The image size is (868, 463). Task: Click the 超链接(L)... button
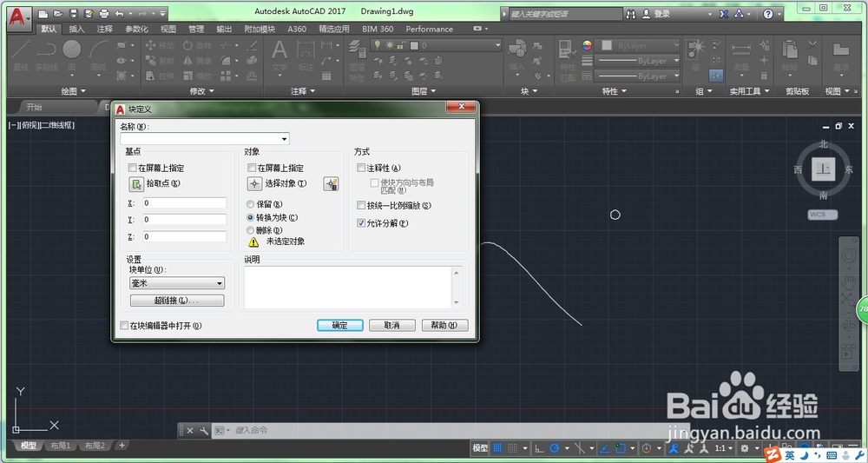coord(177,301)
